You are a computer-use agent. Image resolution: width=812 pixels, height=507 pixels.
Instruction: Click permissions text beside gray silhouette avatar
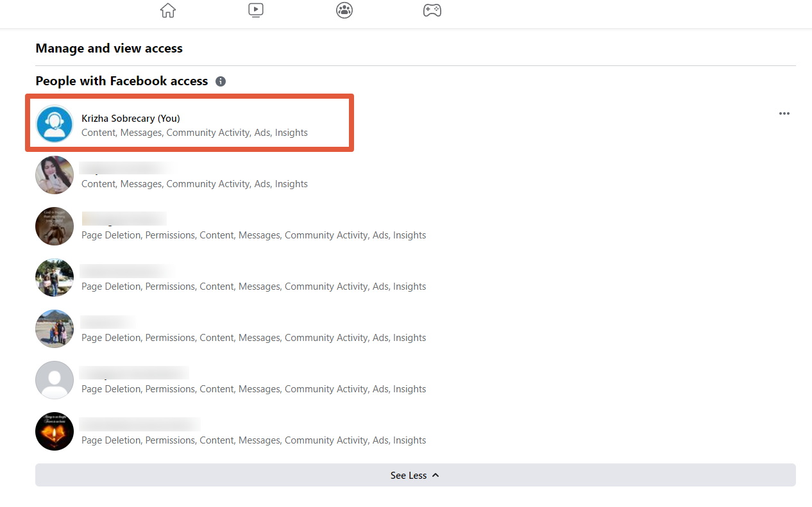(x=254, y=389)
